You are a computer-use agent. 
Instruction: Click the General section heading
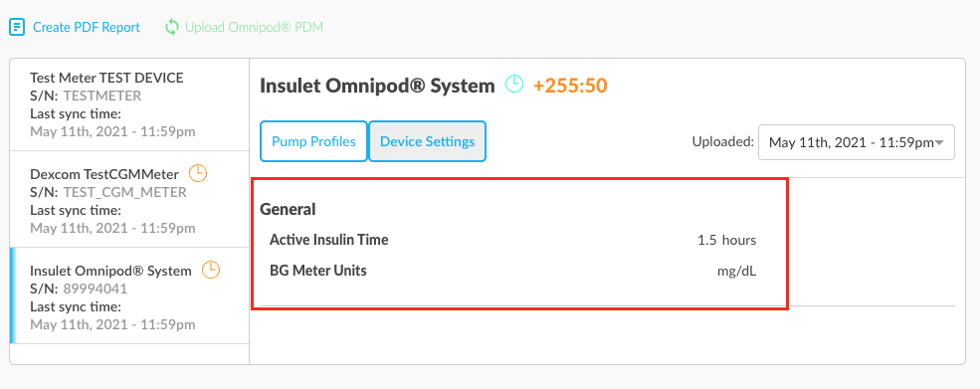(x=289, y=209)
